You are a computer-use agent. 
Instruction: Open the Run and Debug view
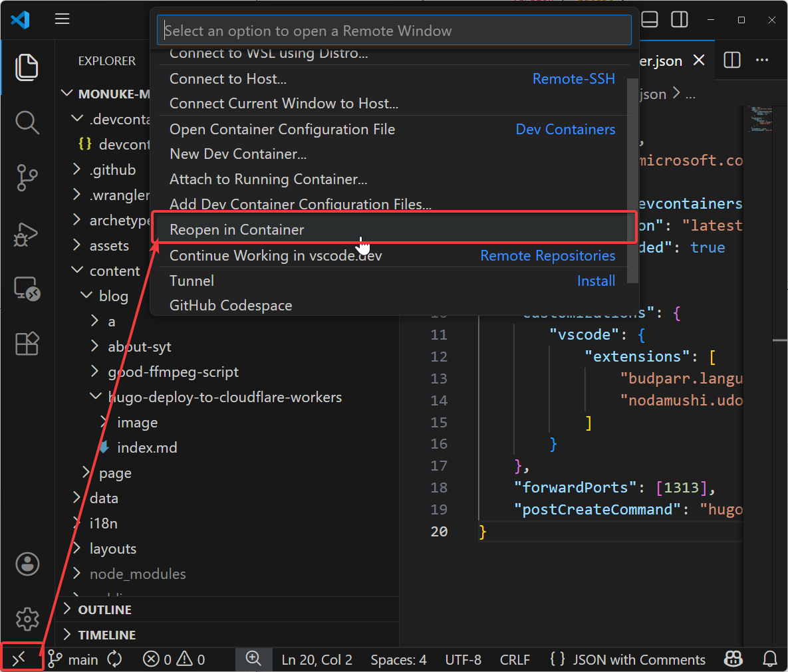[x=27, y=234]
